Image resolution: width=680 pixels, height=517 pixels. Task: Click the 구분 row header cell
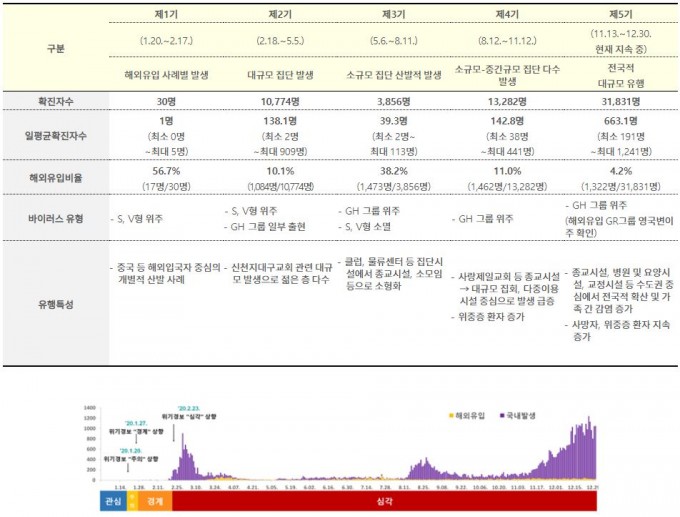pyautogui.click(x=54, y=47)
